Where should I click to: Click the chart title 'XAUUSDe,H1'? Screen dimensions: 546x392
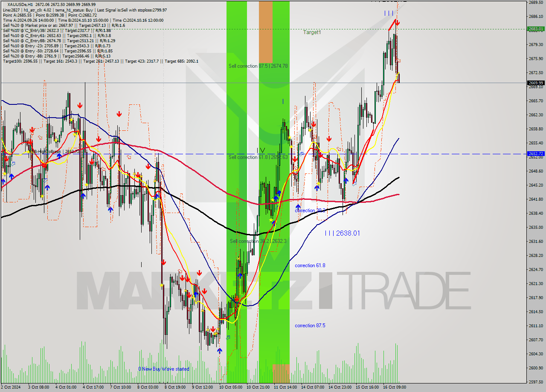(x=20, y=4)
